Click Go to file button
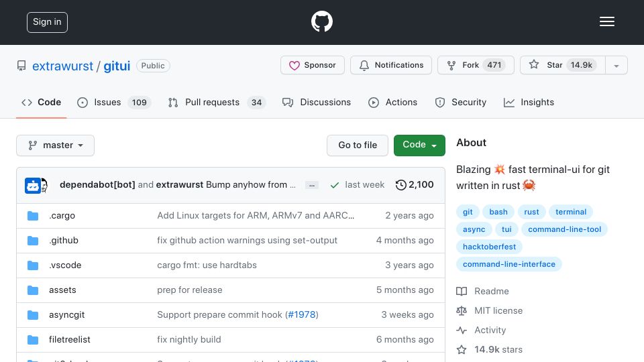Image resolution: width=644 pixels, height=362 pixels. pyautogui.click(x=358, y=145)
